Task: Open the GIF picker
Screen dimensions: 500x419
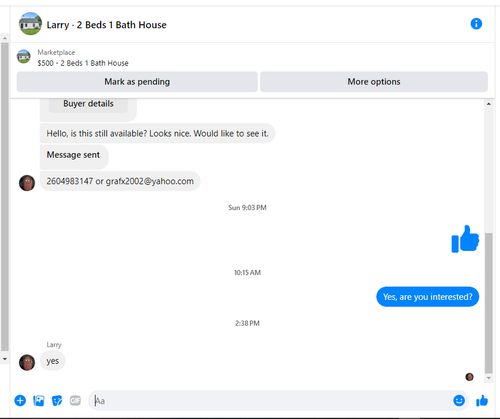Action: [x=75, y=400]
